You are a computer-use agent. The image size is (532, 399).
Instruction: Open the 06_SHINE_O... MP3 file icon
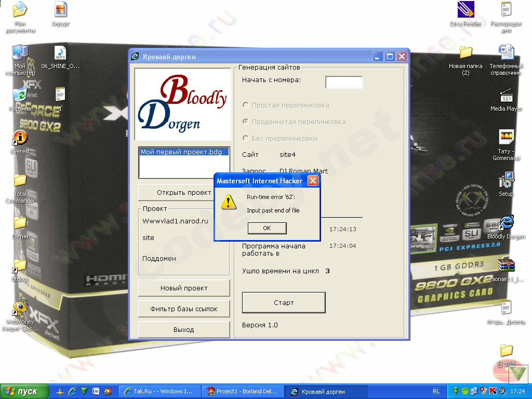(x=60, y=58)
